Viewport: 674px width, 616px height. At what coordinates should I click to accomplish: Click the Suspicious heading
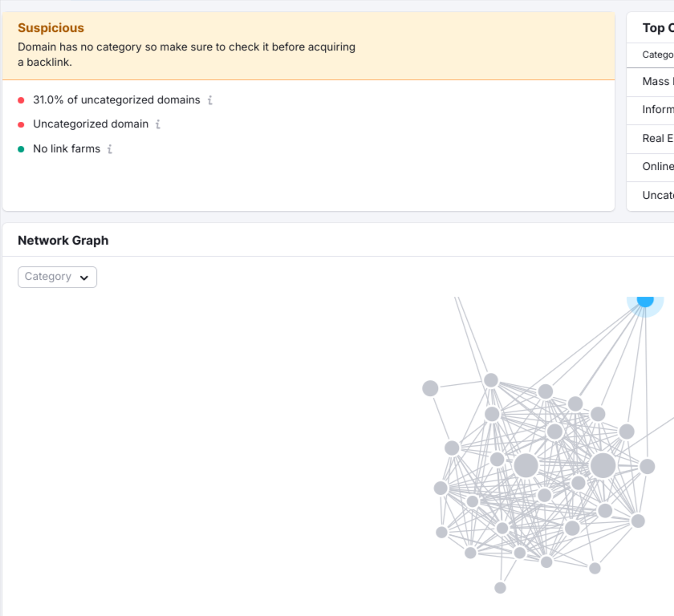(51, 28)
